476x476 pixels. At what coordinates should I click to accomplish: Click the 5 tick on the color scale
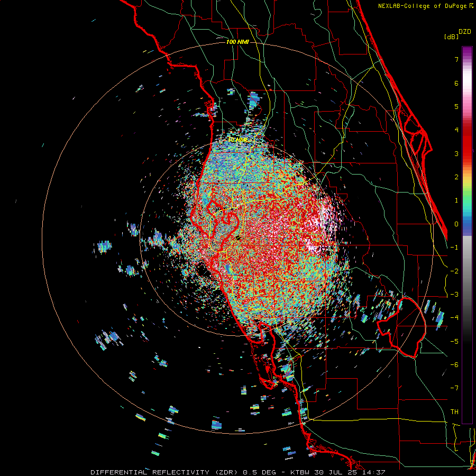click(x=456, y=106)
